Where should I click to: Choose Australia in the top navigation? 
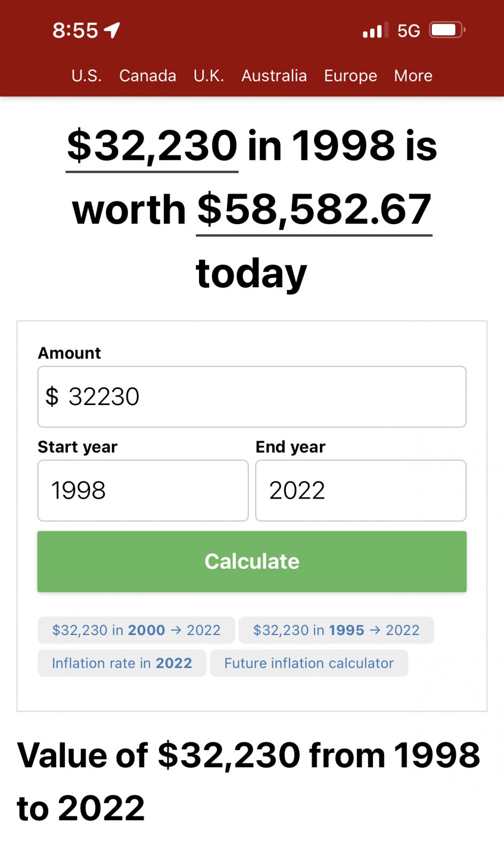(274, 76)
